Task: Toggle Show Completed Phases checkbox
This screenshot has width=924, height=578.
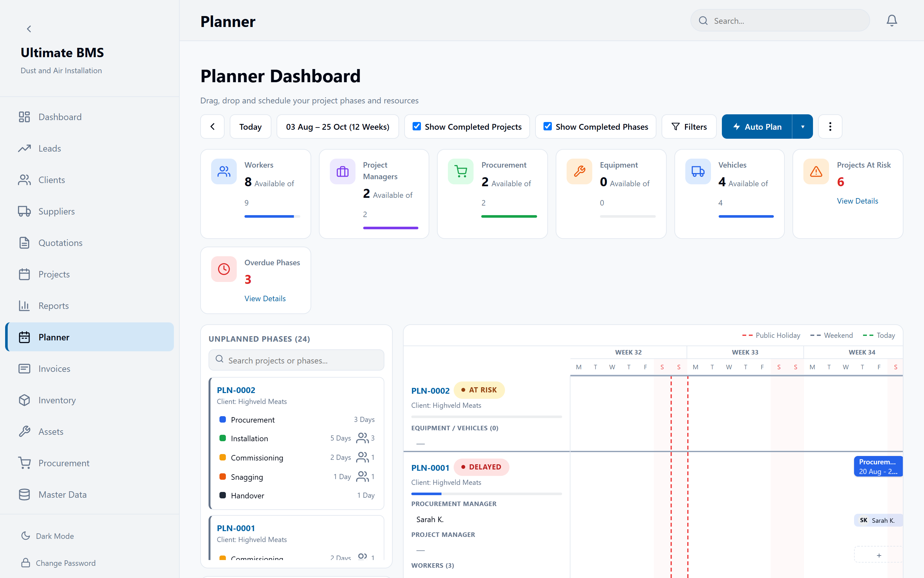Action: point(548,126)
